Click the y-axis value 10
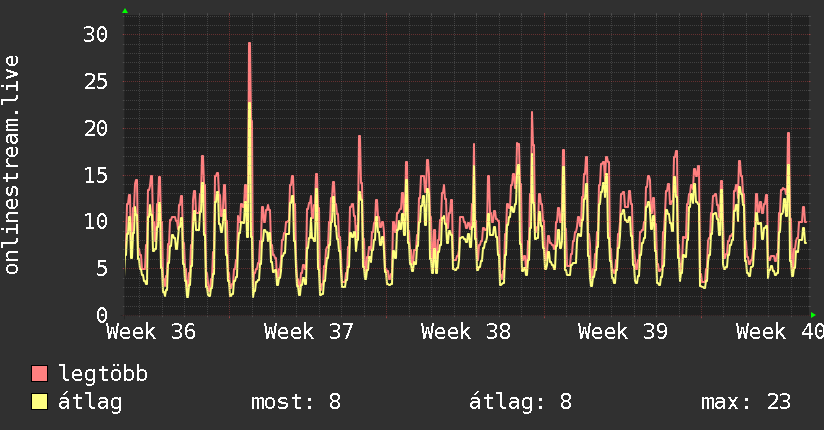Image resolution: width=824 pixels, height=430 pixels. tap(96, 221)
